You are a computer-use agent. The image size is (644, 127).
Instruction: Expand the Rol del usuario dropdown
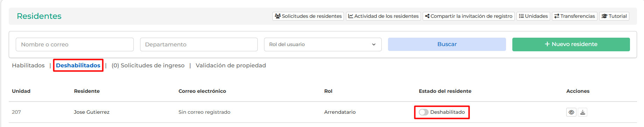pos(323,44)
